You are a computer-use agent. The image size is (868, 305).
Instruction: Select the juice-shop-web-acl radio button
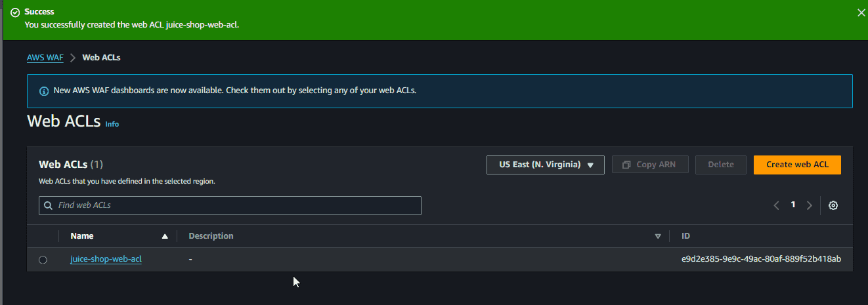click(x=43, y=260)
